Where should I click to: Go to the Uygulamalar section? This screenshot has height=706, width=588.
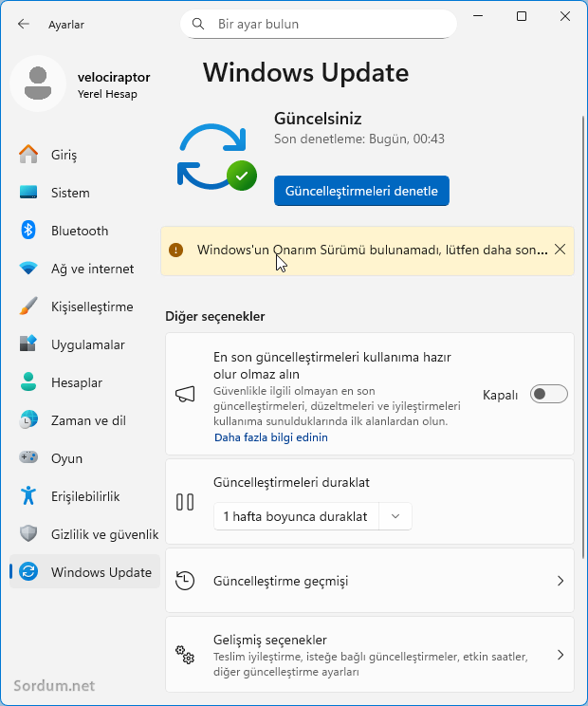(87, 344)
